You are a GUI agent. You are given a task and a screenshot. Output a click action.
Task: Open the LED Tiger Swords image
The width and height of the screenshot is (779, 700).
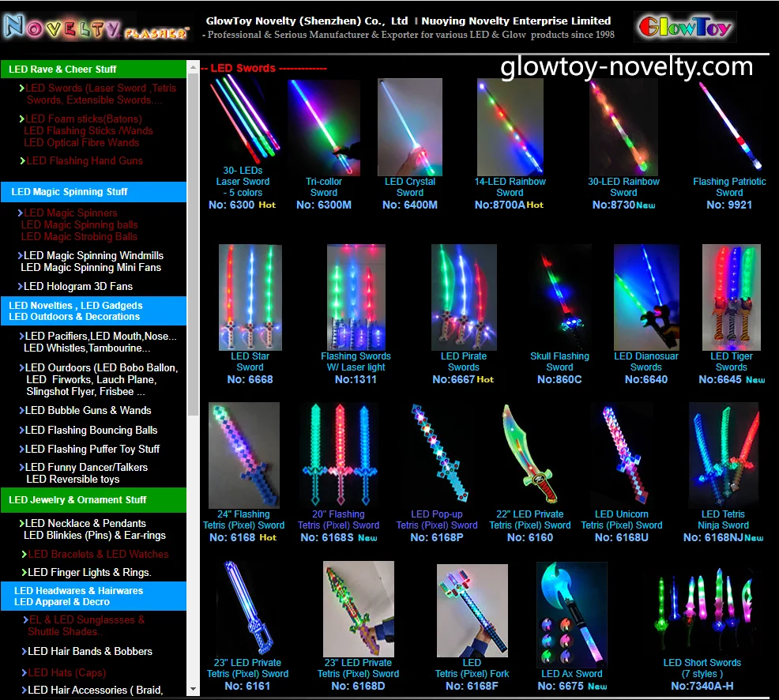click(731, 297)
